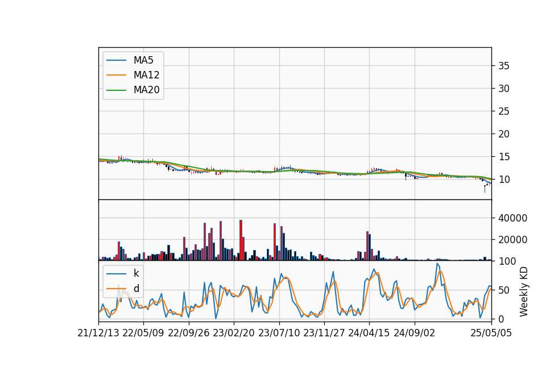The image size is (546, 392).
Task: Click the KD axis value 50
Action: pos(503,290)
